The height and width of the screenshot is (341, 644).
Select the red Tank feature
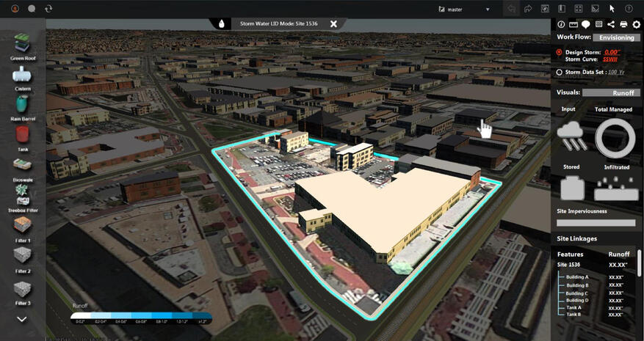pos(23,135)
